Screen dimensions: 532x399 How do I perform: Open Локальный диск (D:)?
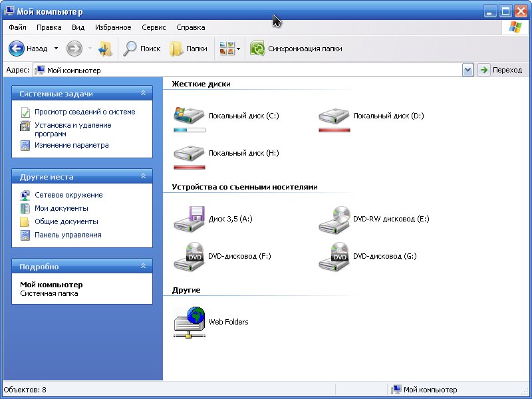(x=334, y=114)
